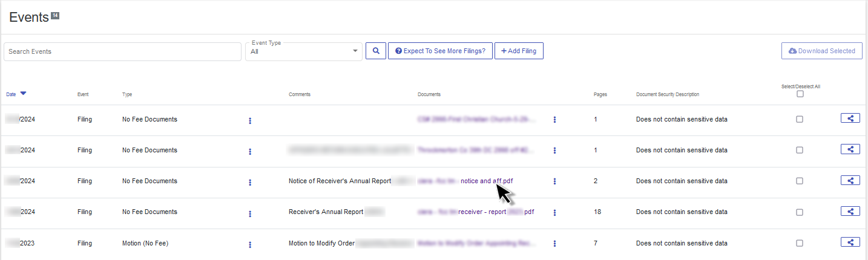Open document options for notice and aff.pdf

coord(554,181)
